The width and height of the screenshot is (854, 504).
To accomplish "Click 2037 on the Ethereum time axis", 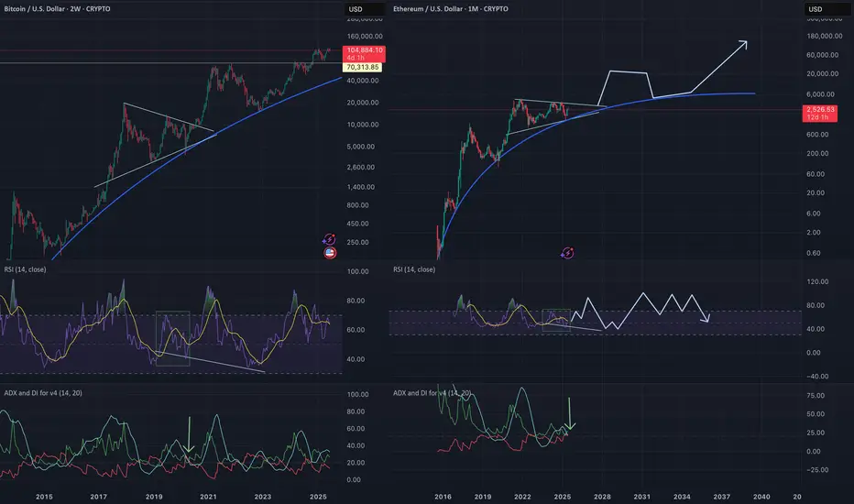I will pos(722,497).
